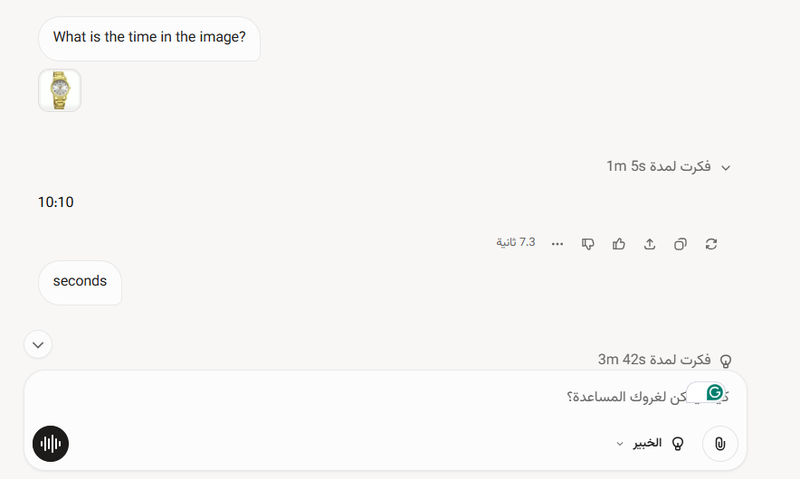
Task: Click the scroll-to-bottom chevron button
Action: 38,344
